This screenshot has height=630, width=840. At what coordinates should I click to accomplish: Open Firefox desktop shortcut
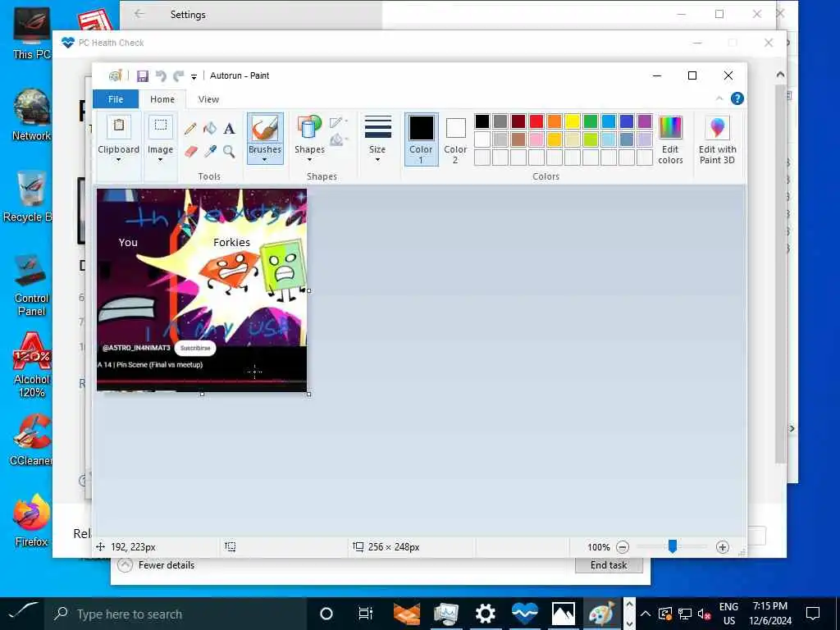click(31, 521)
